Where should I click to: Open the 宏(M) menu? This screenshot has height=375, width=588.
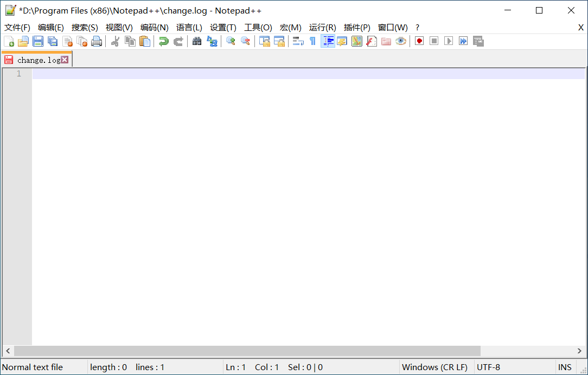[291, 27]
